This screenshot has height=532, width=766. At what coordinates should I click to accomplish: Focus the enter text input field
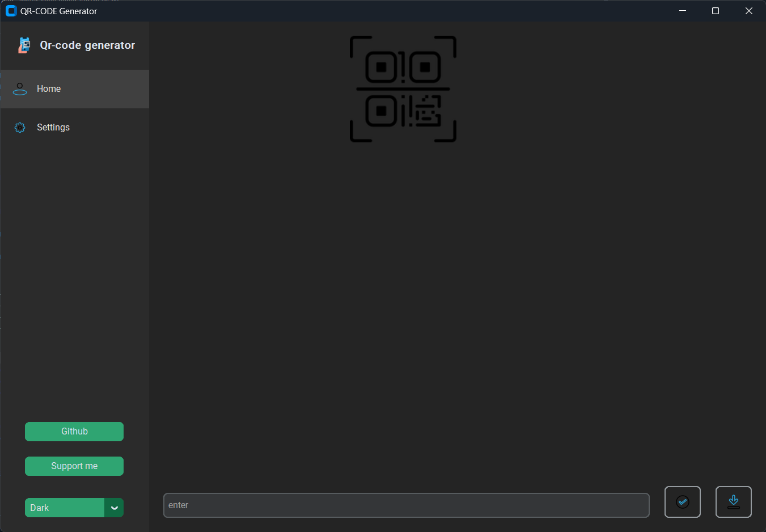406,505
